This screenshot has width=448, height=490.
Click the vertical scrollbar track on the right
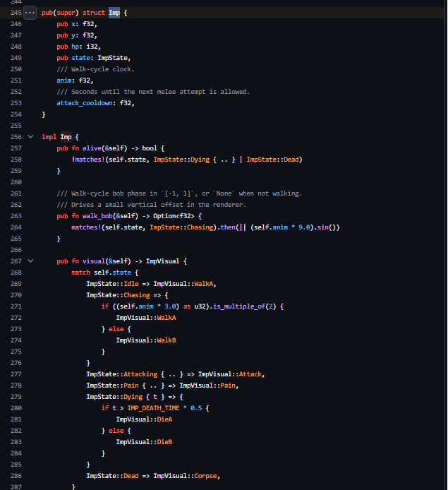(446, 245)
